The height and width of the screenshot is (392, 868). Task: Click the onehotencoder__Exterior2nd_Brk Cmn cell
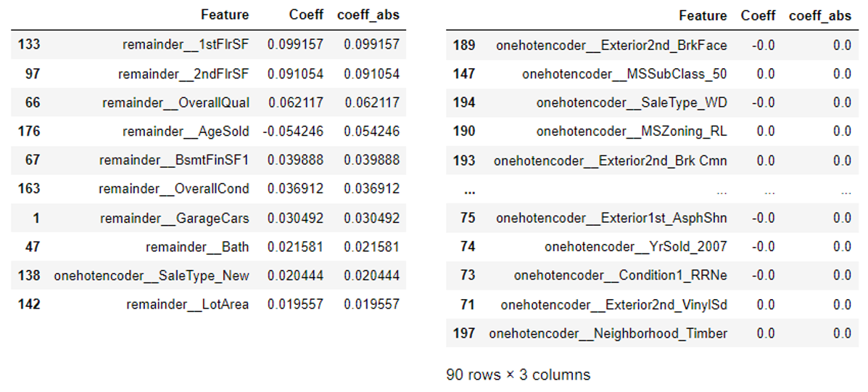pyautogui.click(x=611, y=160)
